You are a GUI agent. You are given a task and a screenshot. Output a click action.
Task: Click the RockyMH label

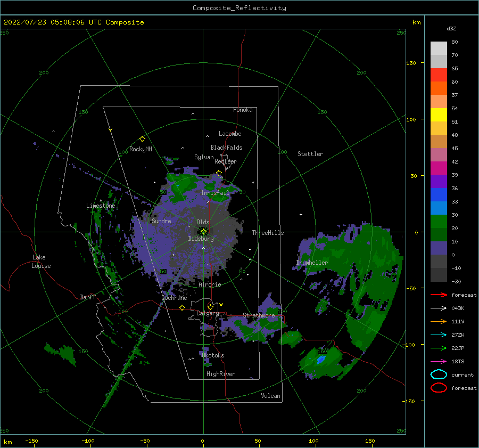tap(141, 149)
